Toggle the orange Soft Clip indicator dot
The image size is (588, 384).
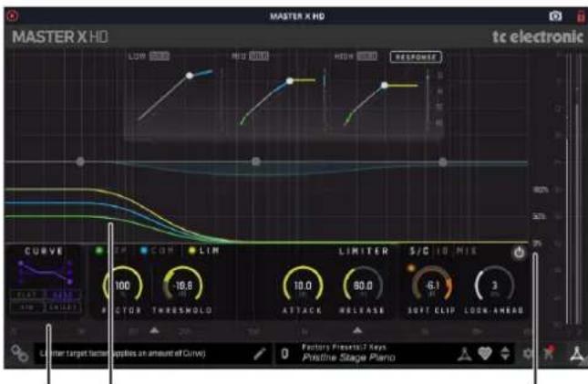tap(410, 268)
